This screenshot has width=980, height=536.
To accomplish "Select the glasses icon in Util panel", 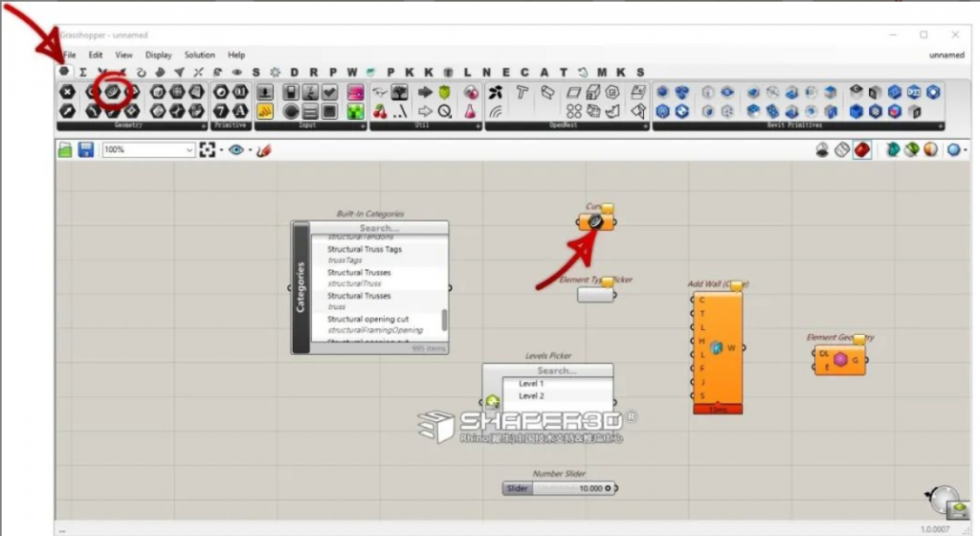I will point(380,93).
